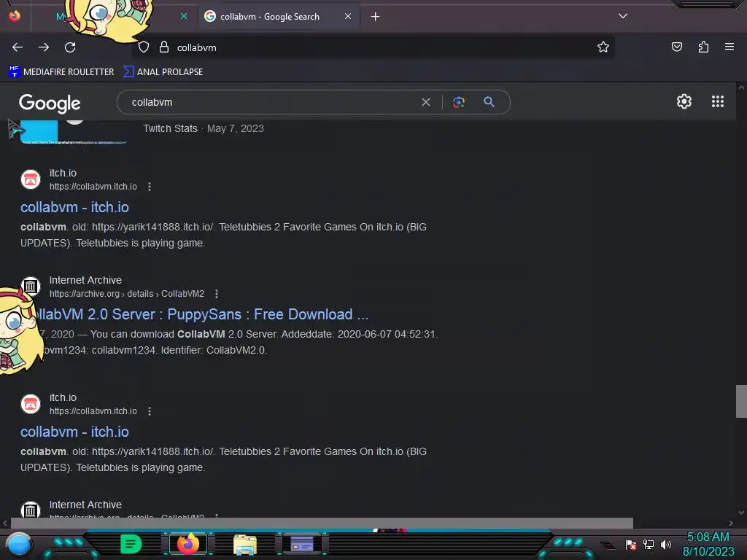
Task: Bookmark this page with the star icon
Action: coord(603,47)
